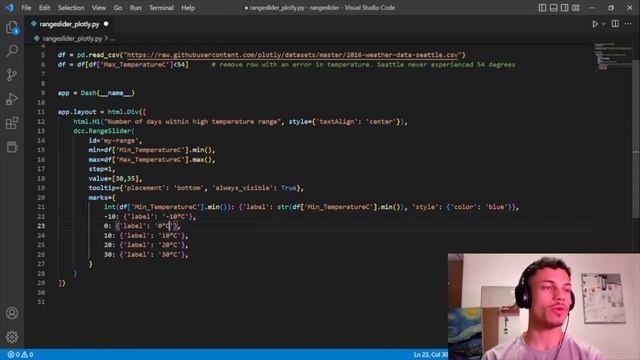The width and height of the screenshot is (640, 360).
Task: Open the Go menu
Action: tap(118, 8)
